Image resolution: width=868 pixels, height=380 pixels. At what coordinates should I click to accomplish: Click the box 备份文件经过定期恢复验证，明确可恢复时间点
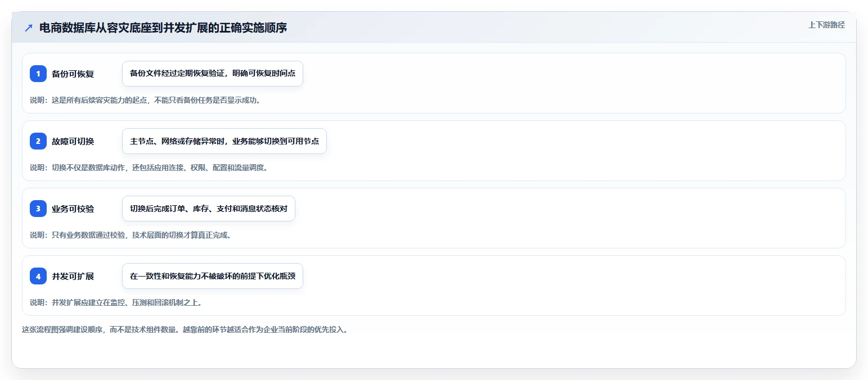point(213,74)
